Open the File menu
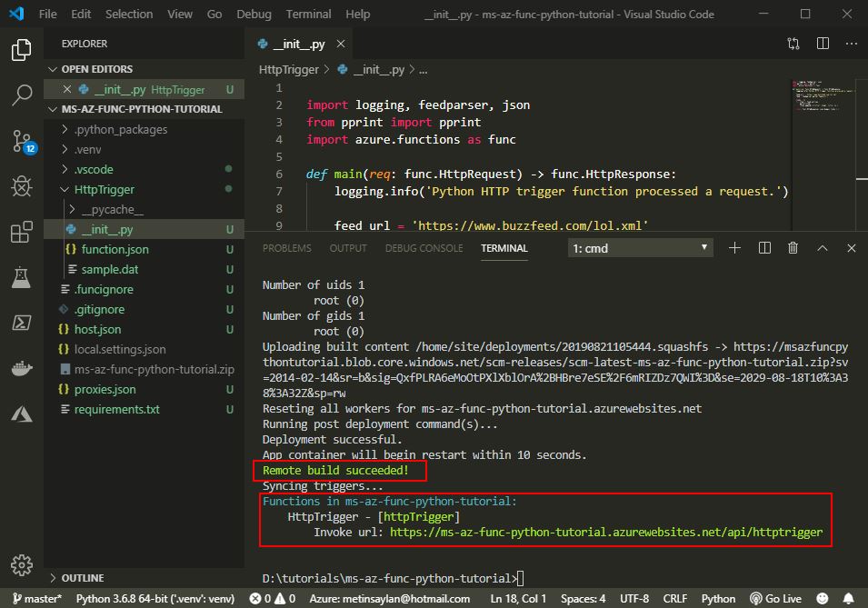868x608 pixels. 47,14
